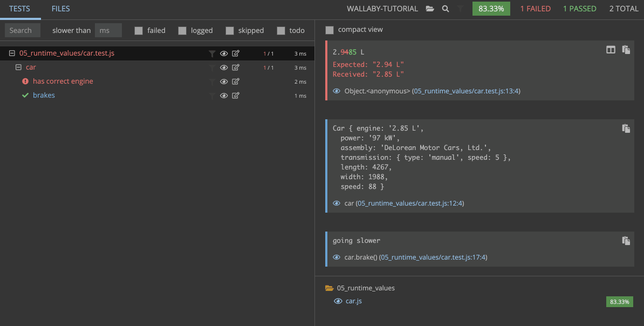Click the search magnifier icon in header
Image resolution: width=644 pixels, height=326 pixels.
(x=446, y=9)
